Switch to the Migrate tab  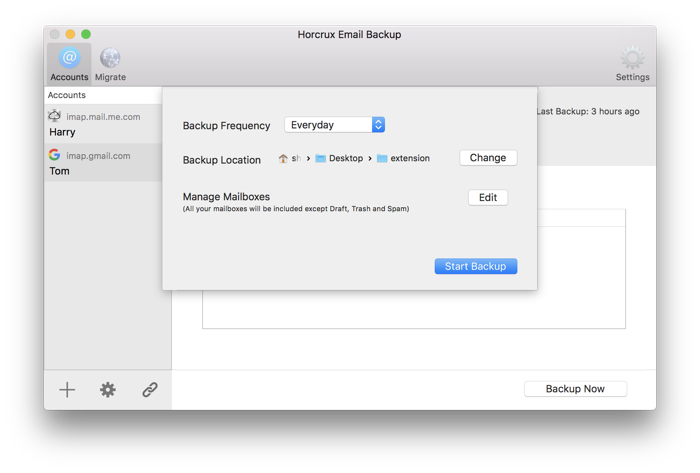(110, 64)
